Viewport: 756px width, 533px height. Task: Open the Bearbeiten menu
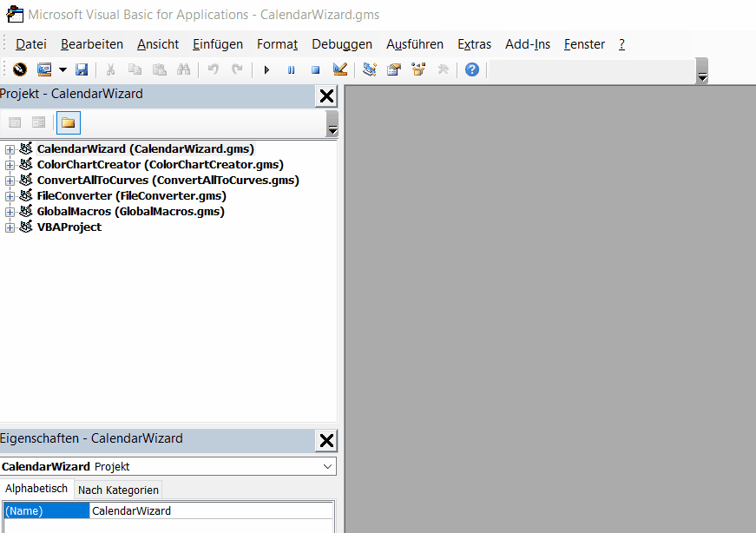pos(92,44)
